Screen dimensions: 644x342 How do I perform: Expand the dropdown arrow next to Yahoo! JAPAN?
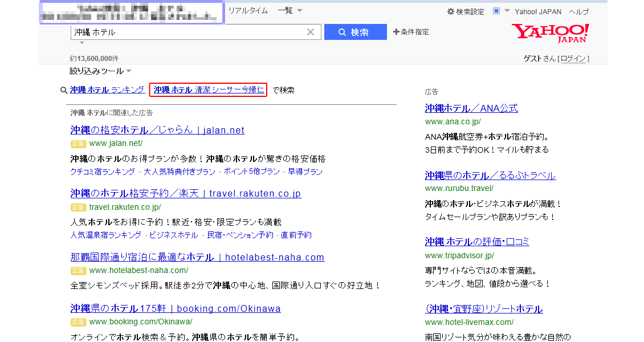coord(507,11)
